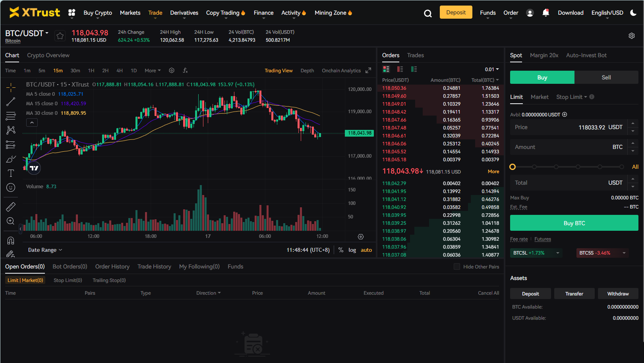This screenshot has width=644, height=363.
Task: Add BTC/USDT to favorites with star icon
Action: tap(60, 36)
